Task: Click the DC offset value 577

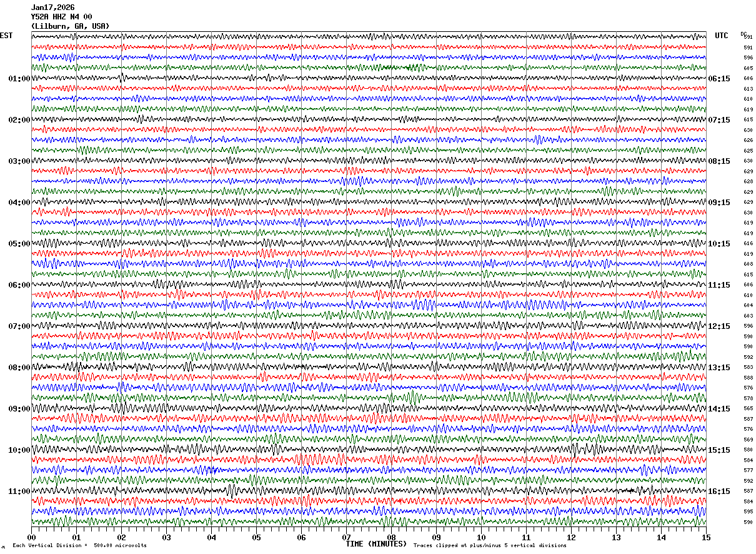Action: tap(748, 470)
